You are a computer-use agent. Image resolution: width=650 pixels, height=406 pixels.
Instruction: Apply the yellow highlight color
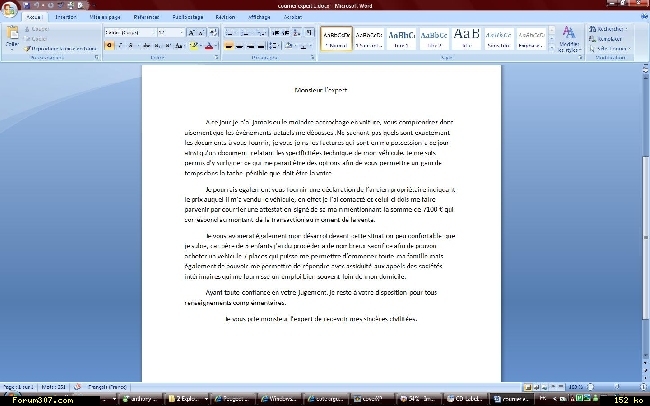(194, 46)
